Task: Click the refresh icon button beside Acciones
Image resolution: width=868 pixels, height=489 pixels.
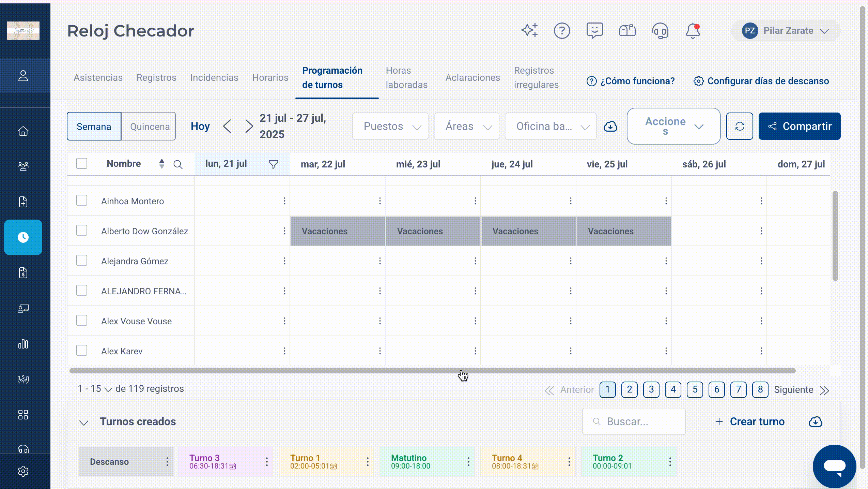Action: (740, 126)
